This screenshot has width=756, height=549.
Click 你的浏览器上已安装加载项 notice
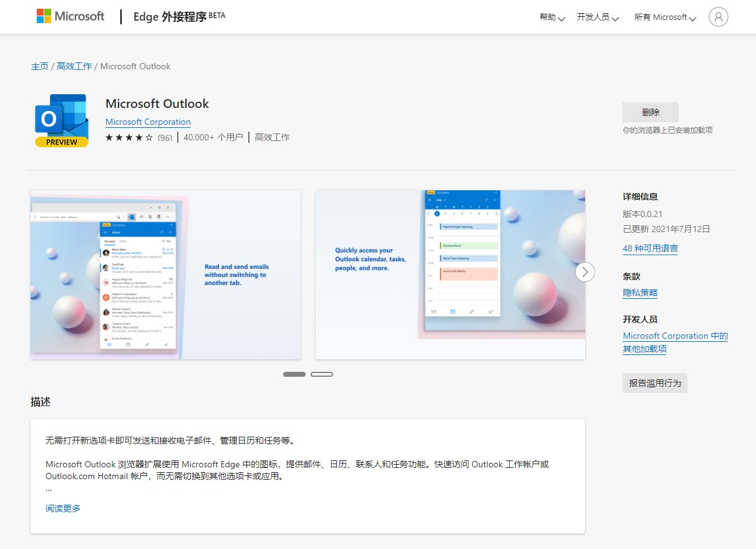pyautogui.click(x=667, y=130)
